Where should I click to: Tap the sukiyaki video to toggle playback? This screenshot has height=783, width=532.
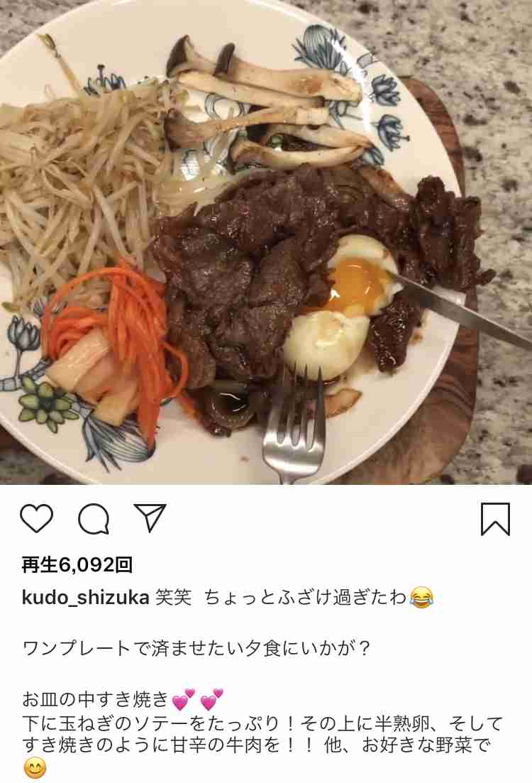pos(266,242)
